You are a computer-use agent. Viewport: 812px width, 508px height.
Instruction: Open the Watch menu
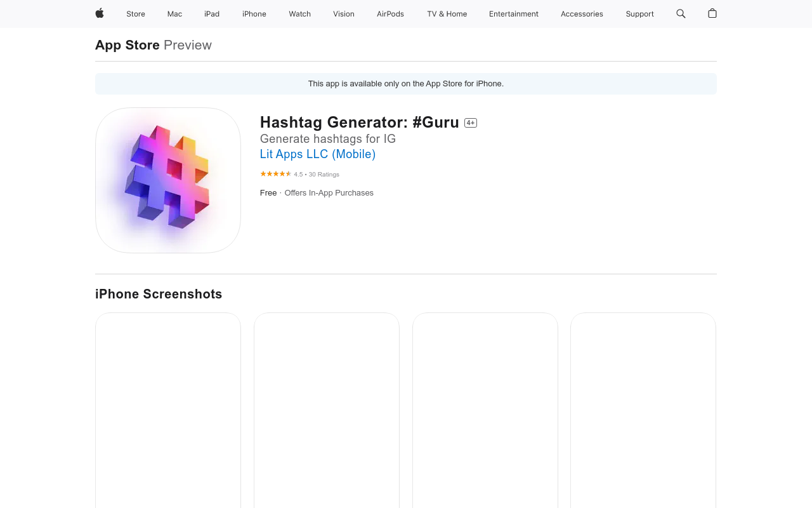pos(300,14)
